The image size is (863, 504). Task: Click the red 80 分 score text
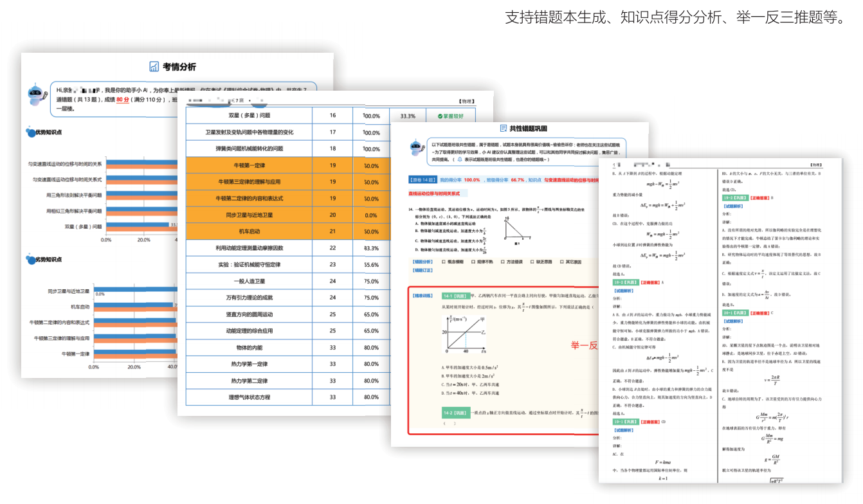pyautogui.click(x=122, y=100)
